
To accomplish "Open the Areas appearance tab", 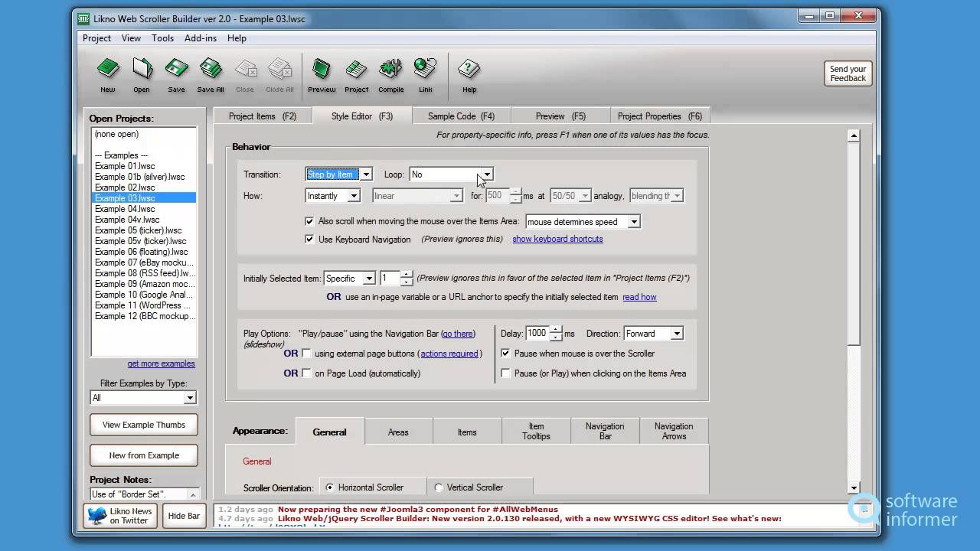I will [398, 432].
